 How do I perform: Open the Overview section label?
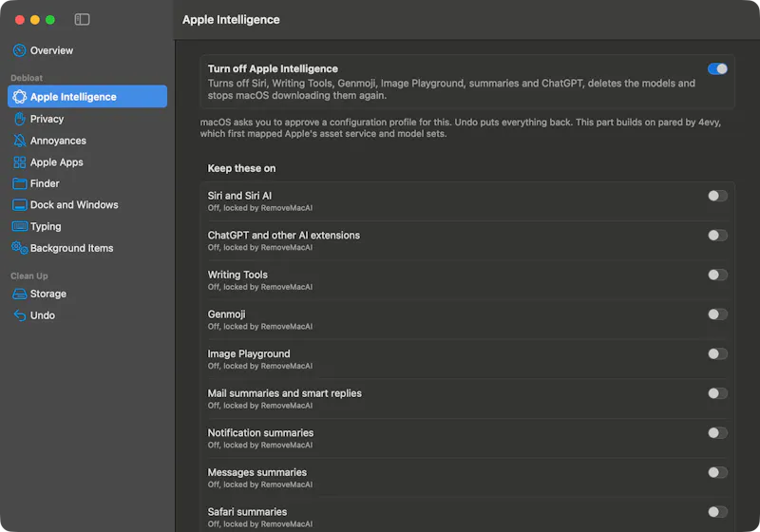click(51, 50)
